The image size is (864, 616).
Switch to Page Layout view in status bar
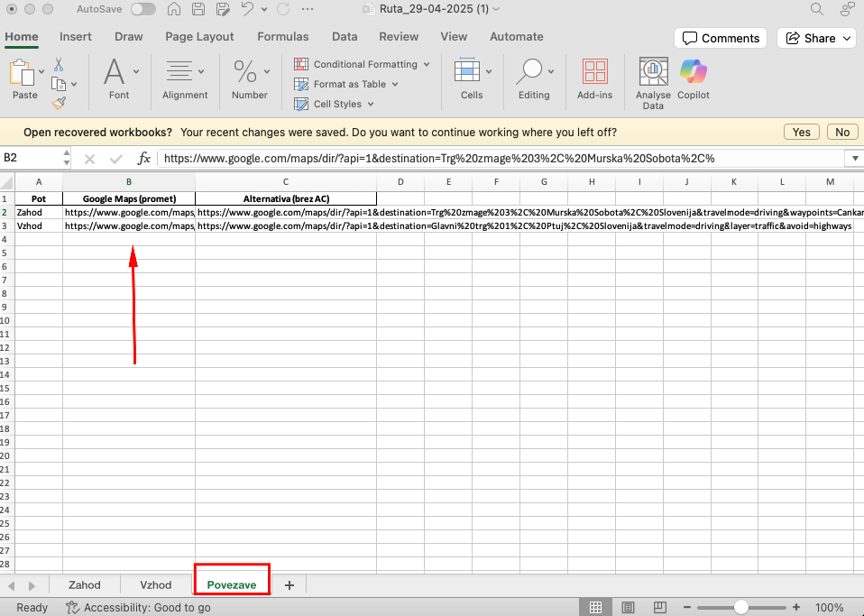[628, 608]
